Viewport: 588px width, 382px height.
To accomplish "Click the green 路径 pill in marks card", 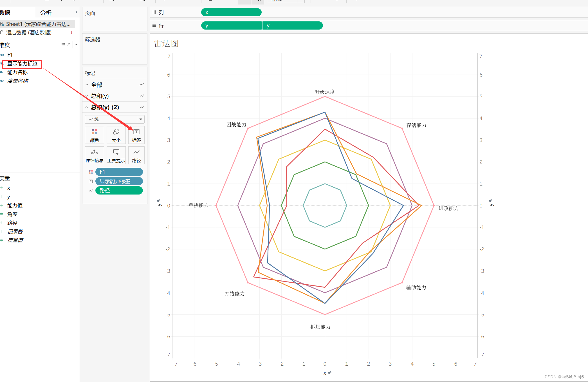I will point(119,191).
